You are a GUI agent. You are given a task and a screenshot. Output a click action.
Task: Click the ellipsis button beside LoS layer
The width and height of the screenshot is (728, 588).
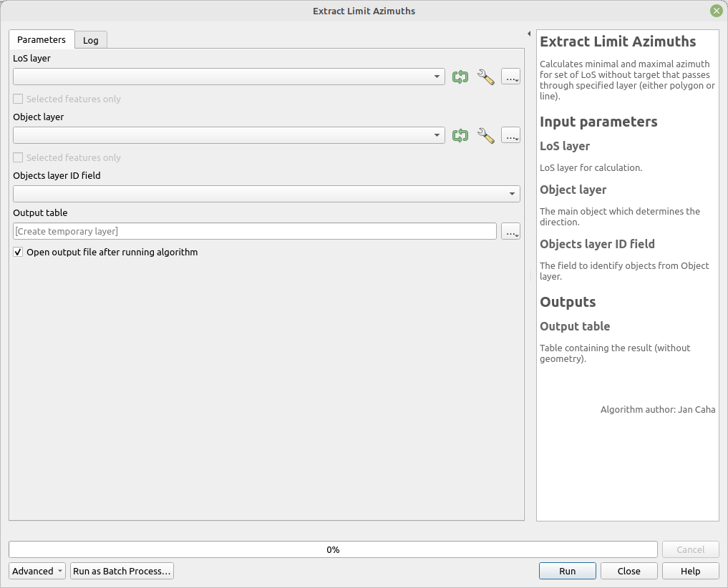510,77
